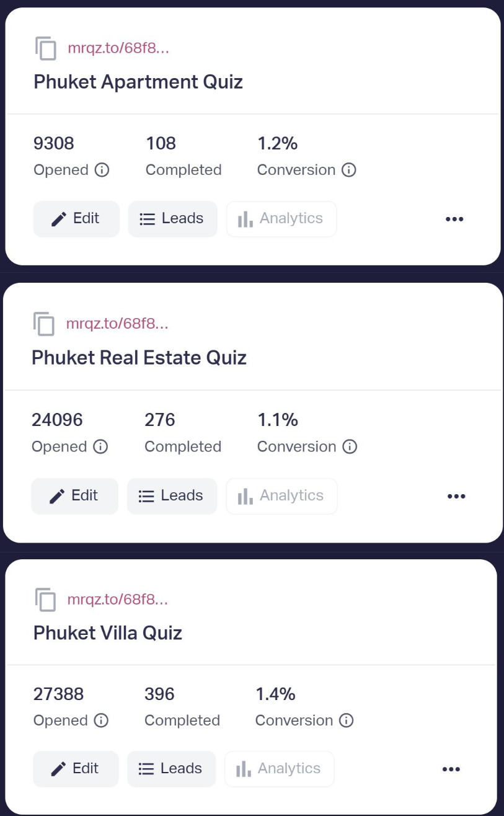Click the Edit button on Phuket Real Estate Quiz

coord(74,495)
